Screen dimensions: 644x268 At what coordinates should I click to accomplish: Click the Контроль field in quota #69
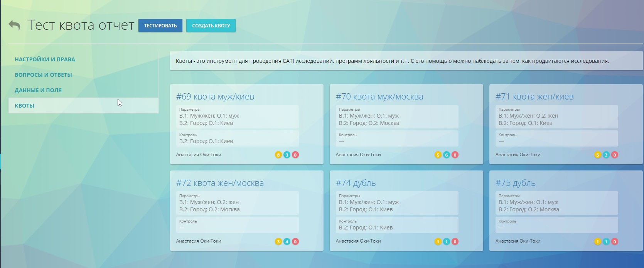237,138
